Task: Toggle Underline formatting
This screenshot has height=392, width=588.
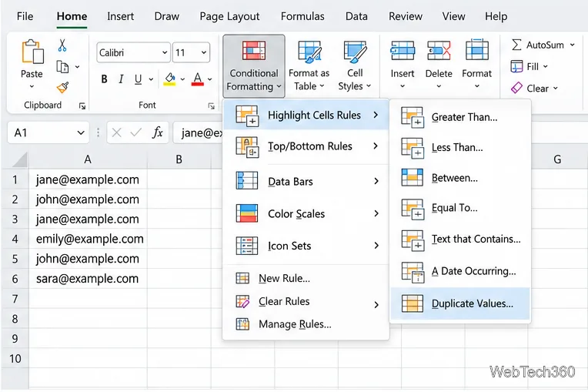Action: tap(138, 79)
